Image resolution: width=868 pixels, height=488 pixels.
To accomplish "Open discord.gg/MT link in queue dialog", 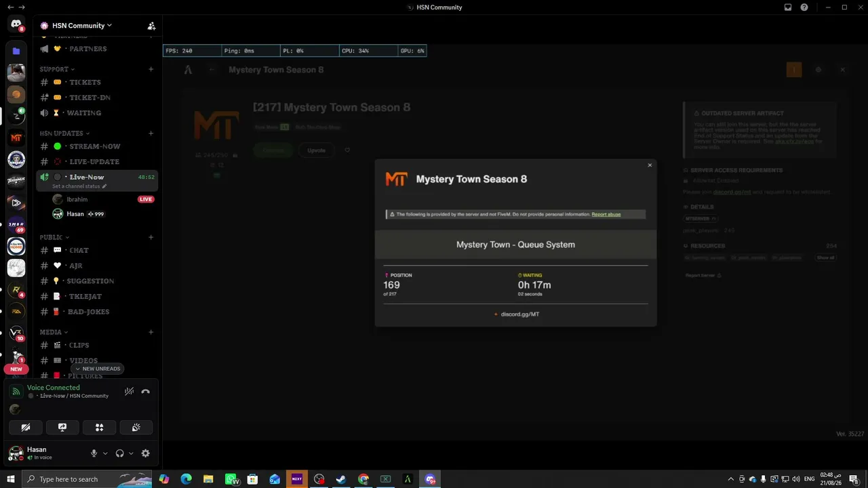I will pyautogui.click(x=520, y=314).
